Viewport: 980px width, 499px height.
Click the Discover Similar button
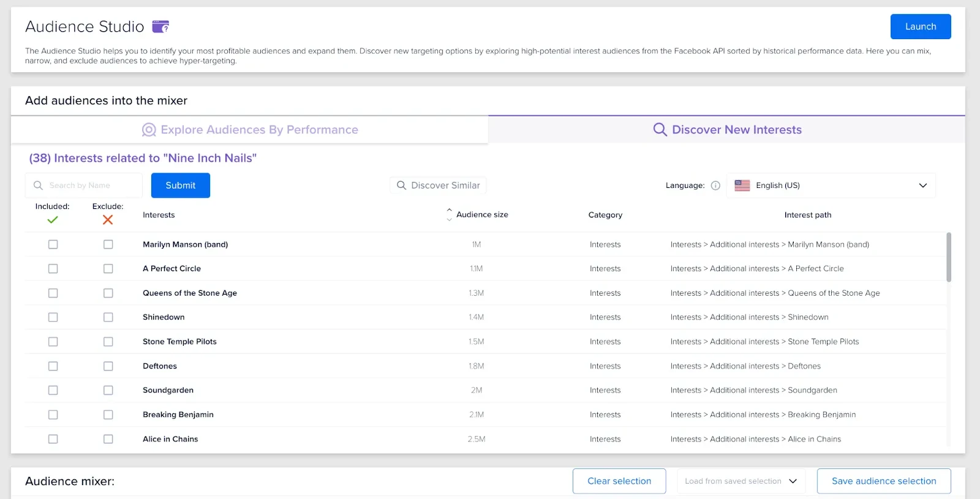(439, 186)
